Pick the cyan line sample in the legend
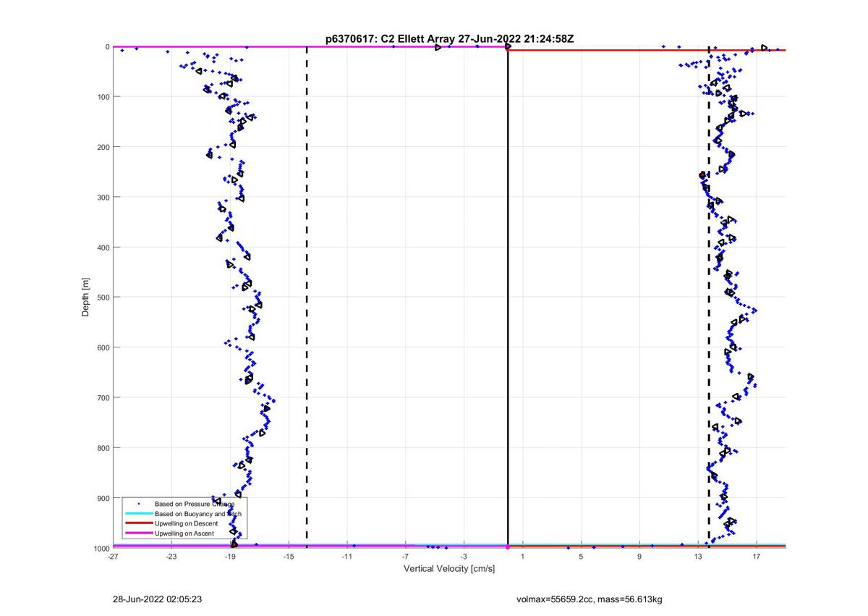The image size is (868, 616). coord(137,513)
